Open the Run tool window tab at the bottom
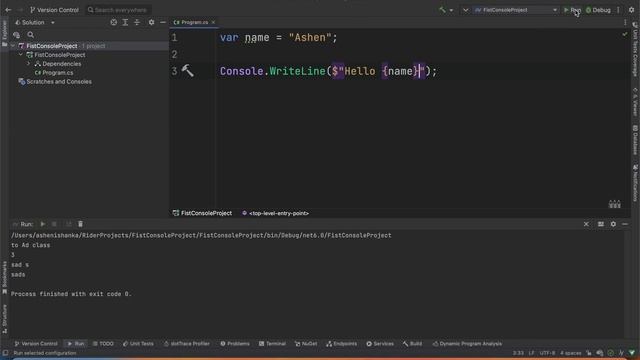 click(76, 344)
